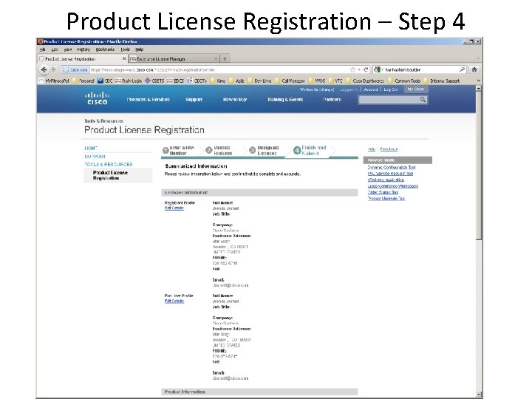Show more bookmarks with the overflow chevron
Screen dimensions: 532x399
click(478, 81)
